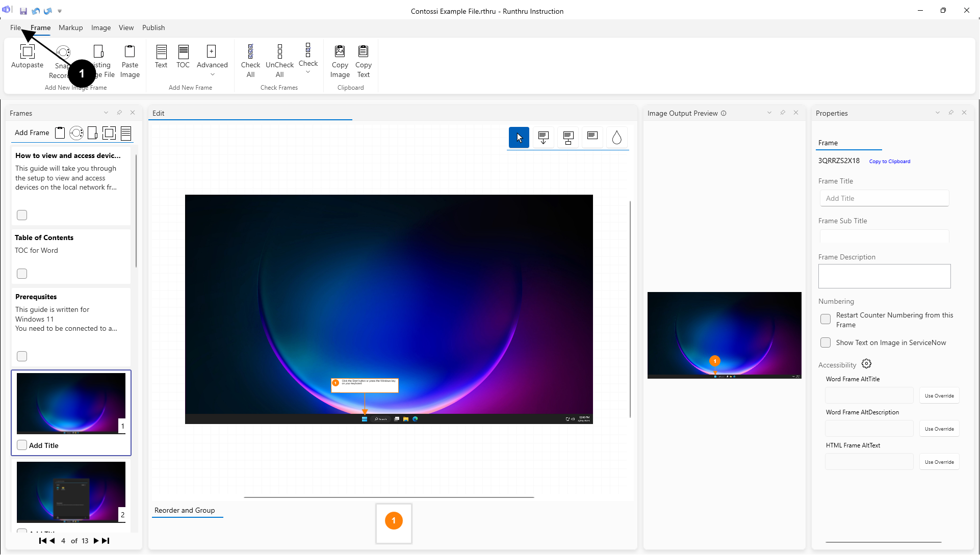Add a new Text frame
The height and width of the screenshot is (555, 980).
coord(161,52)
